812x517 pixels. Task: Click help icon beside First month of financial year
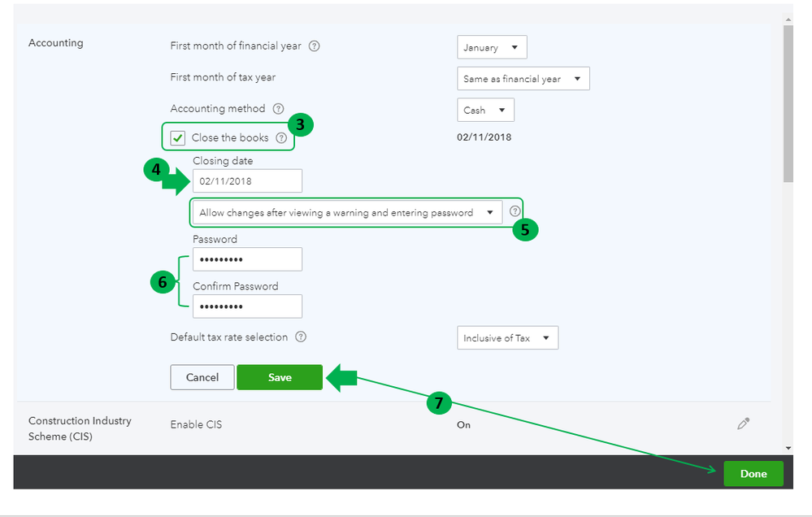click(x=314, y=46)
